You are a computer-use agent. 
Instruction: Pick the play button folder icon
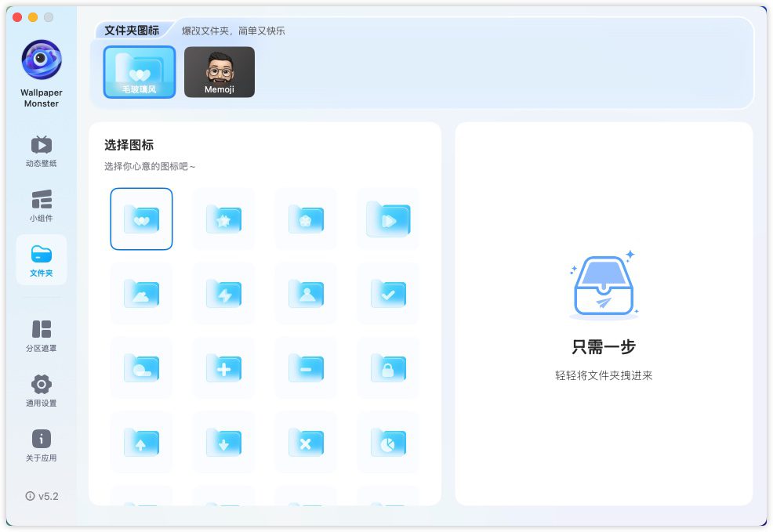388,219
